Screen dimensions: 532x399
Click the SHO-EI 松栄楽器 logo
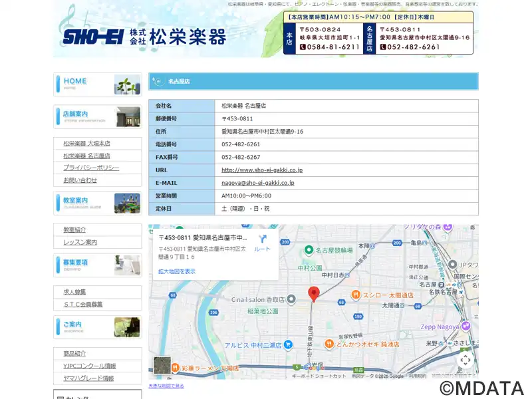[144, 37]
